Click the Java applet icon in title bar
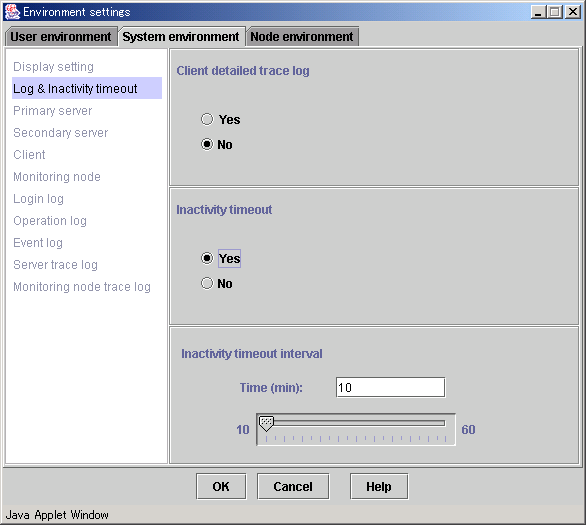 12,12
